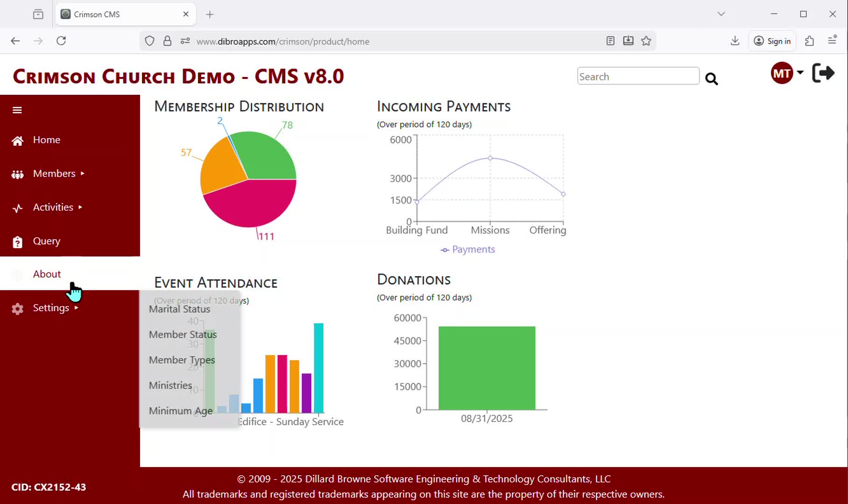The image size is (848, 504).
Task: Click the logout arrow icon
Action: tap(823, 73)
